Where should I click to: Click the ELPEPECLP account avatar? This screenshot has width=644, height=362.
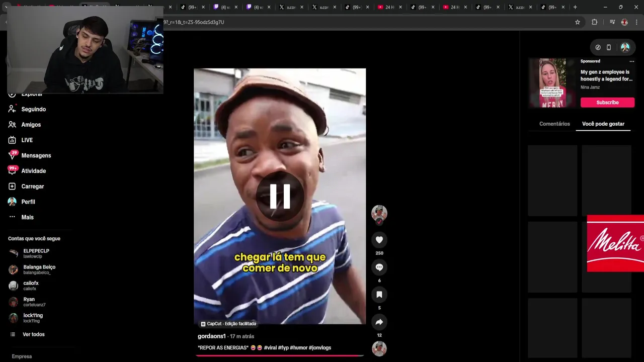14,253
